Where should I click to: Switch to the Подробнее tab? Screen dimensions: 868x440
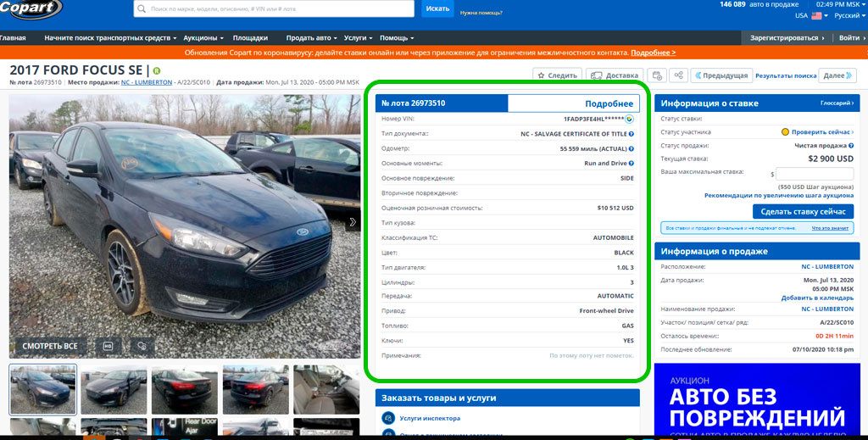tap(574, 103)
